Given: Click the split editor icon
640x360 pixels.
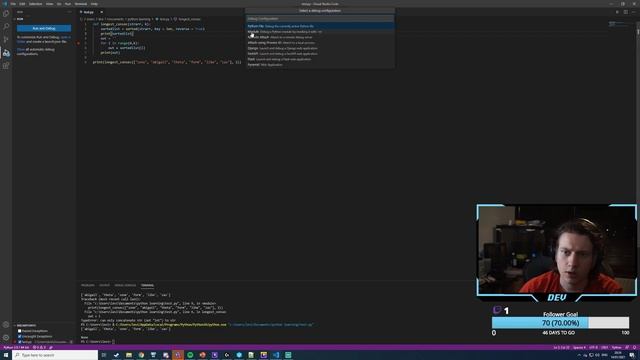Looking at the screenshot, I should [x=625, y=12].
